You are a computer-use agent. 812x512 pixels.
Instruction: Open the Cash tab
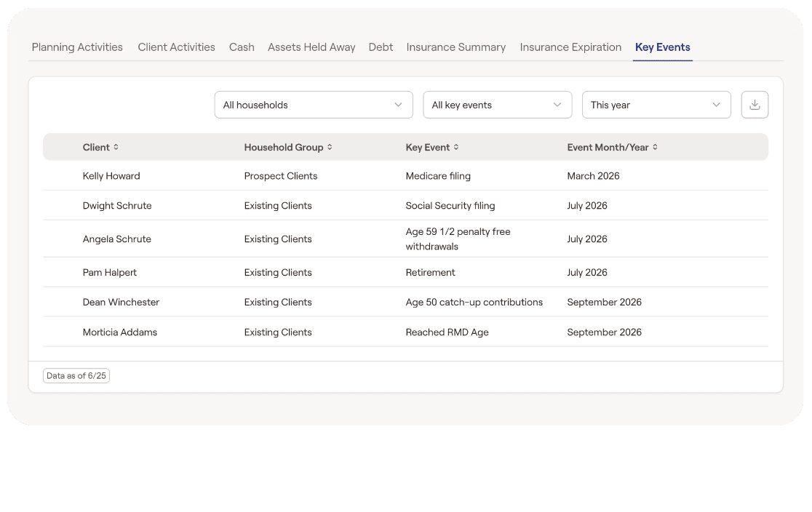(242, 47)
